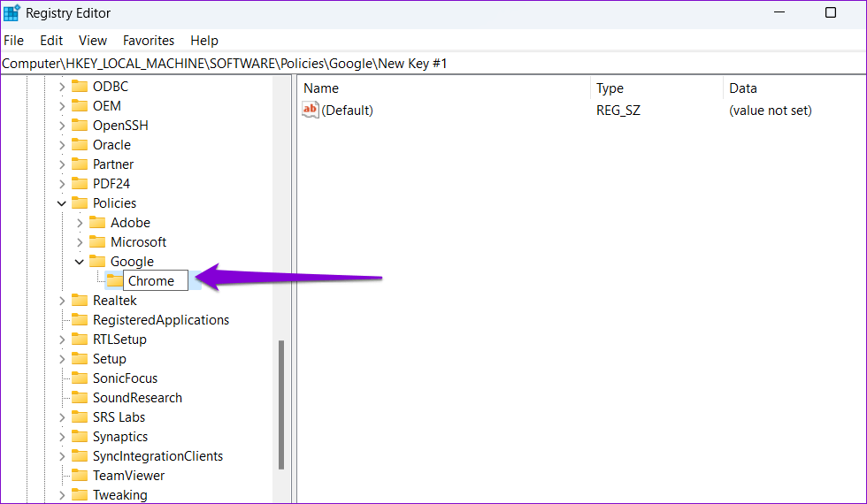The width and height of the screenshot is (867, 504).
Task: Select the Adobe folder icon
Action: 97,222
